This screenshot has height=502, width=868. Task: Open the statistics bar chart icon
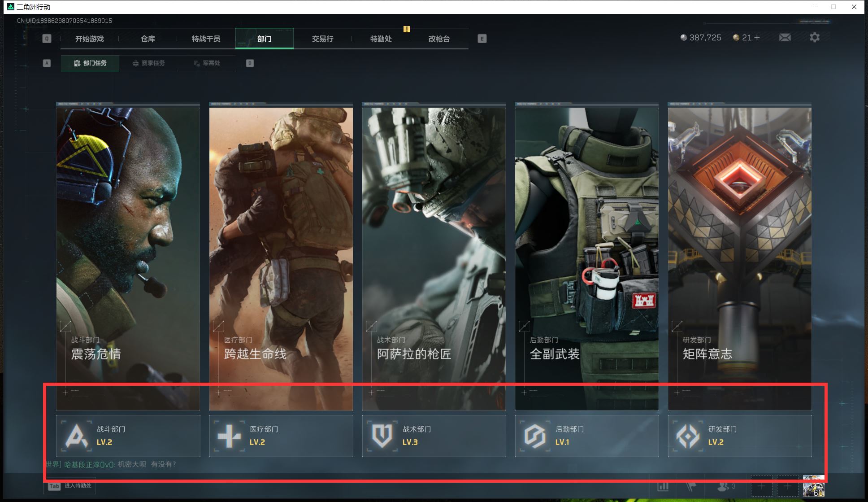[x=663, y=486]
